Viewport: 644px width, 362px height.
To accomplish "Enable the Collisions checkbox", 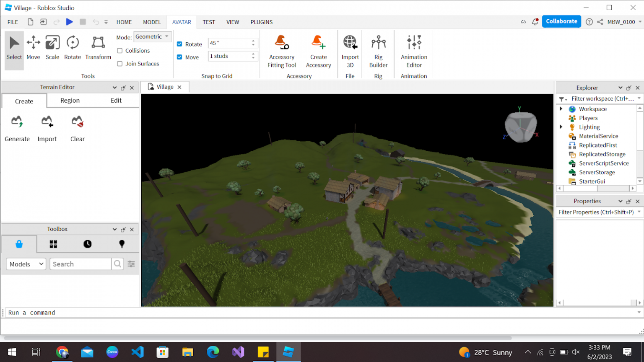I will pos(119,51).
